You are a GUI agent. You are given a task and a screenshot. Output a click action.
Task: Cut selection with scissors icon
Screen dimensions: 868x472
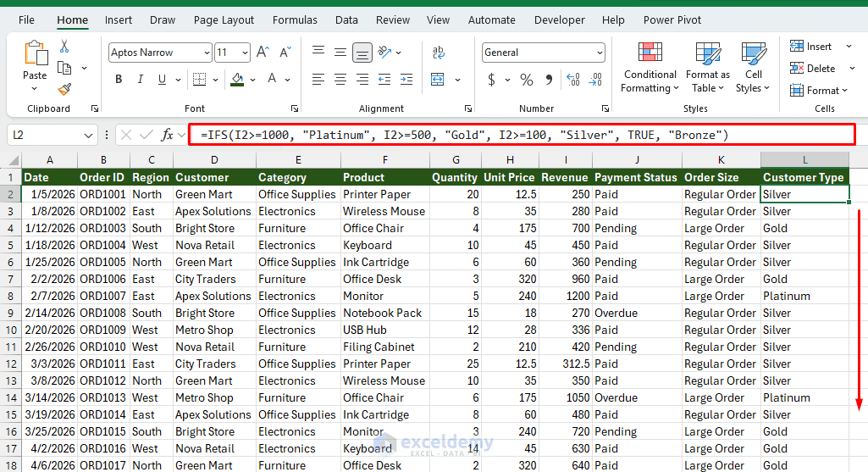[x=64, y=46]
